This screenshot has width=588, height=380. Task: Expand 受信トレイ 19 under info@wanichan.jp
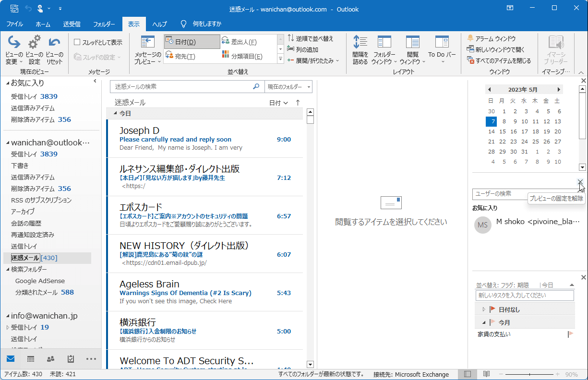pos(8,327)
